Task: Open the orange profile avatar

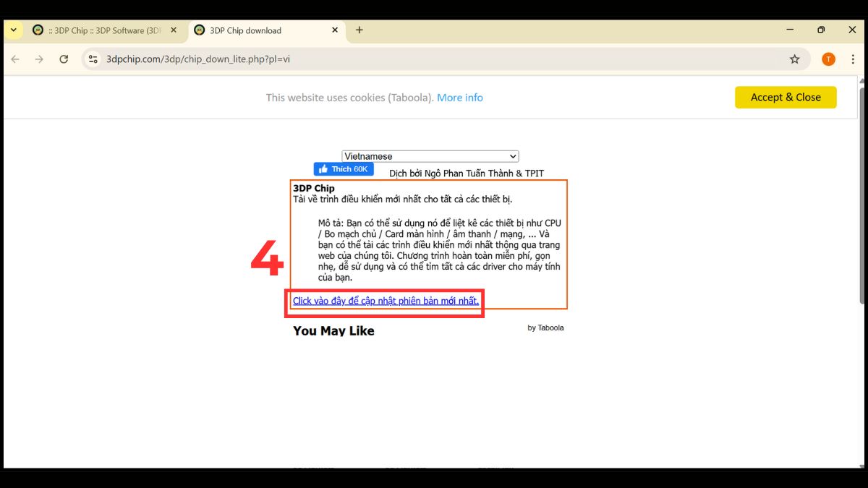Action: click(x=828, y=59)
